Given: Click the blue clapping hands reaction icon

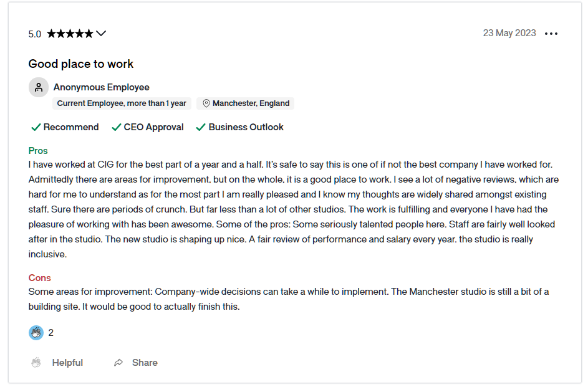Looking at the screenshot, I should coord(36,333).
